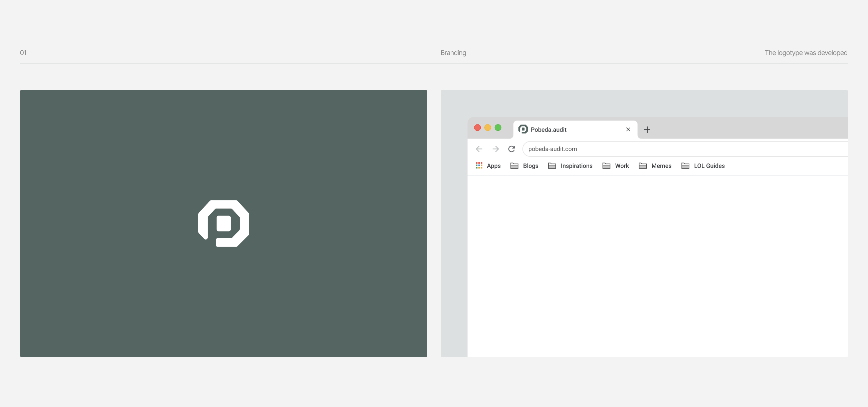Open the Inspirations bookmark folder
The image size is (868, 407).
[x=570, y=165]
